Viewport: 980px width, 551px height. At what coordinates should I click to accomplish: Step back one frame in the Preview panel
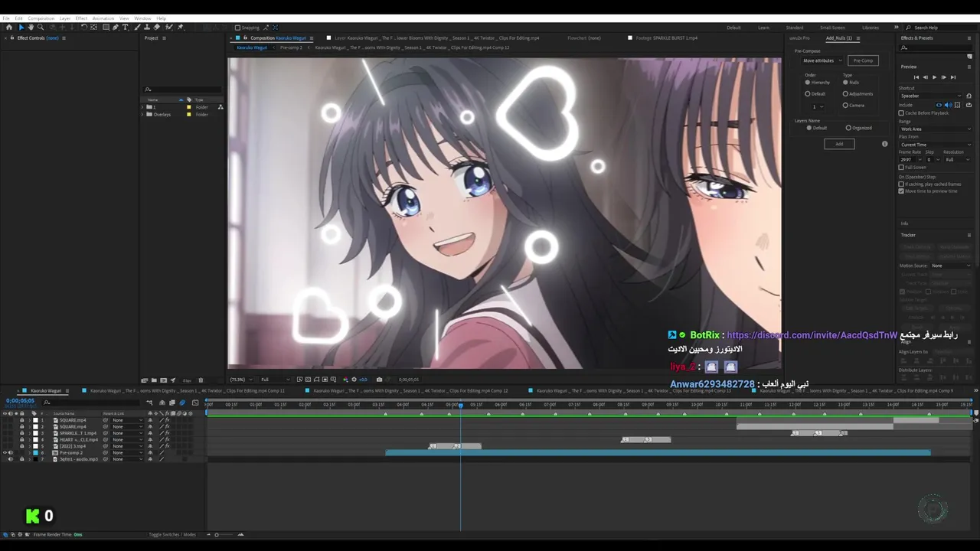(925, 77)
